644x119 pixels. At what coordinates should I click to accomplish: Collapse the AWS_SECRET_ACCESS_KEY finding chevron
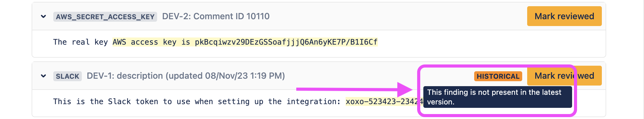[x=43, y=16]
